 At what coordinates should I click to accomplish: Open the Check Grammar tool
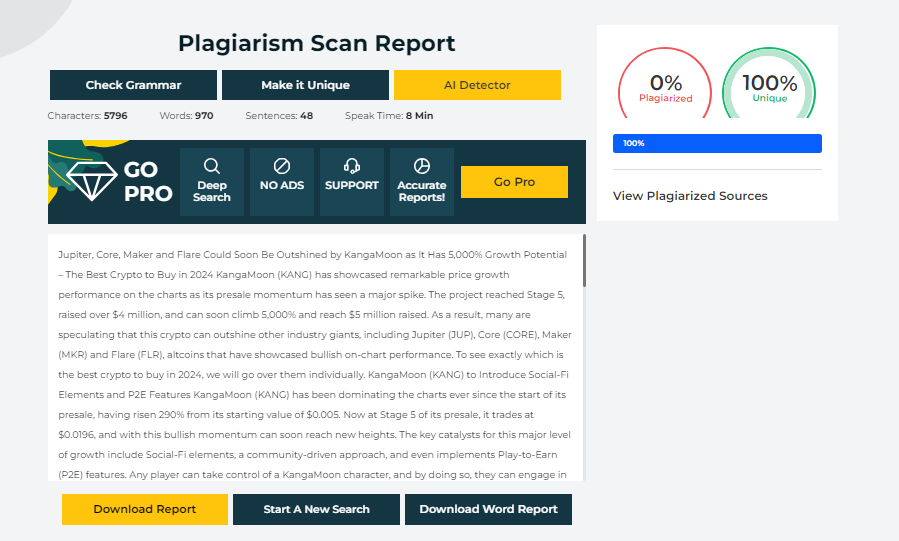pos(134,85)
